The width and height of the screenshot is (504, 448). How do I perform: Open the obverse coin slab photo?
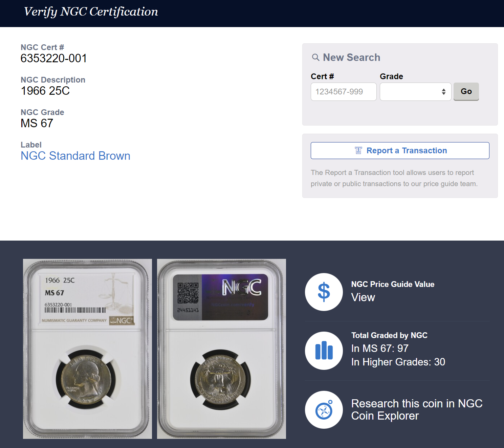[x=87, y=349]
